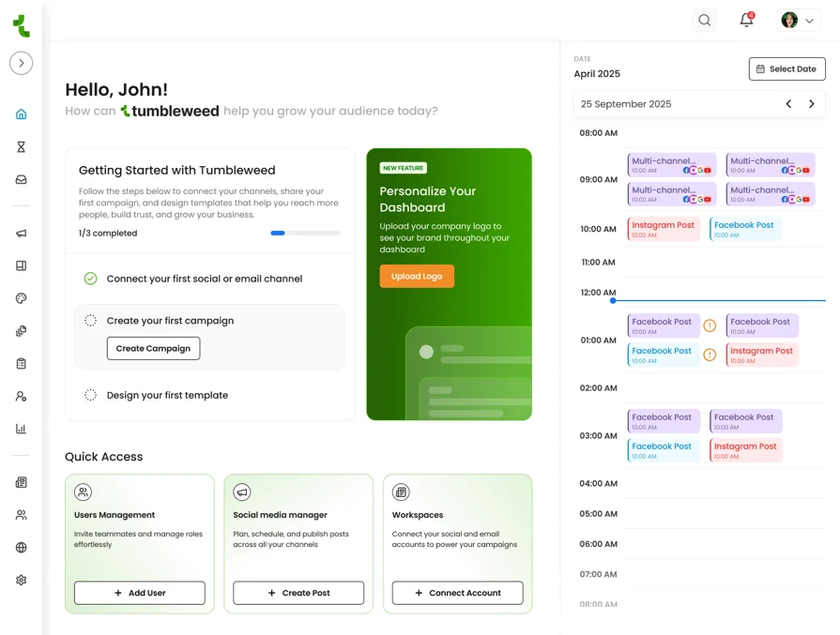
Task: Click the green check for Connect your first channel
Action: tap(90, 279)
